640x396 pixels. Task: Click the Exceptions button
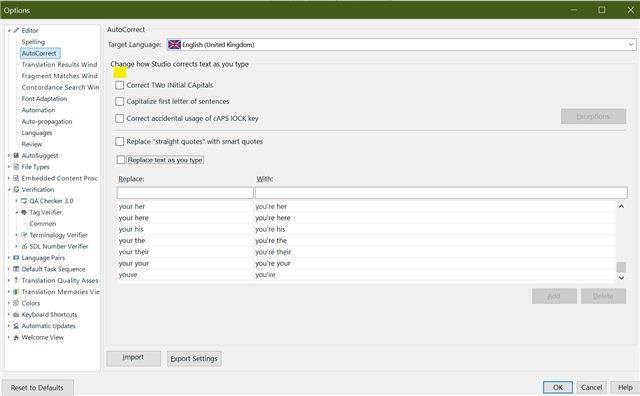[593, 116]
